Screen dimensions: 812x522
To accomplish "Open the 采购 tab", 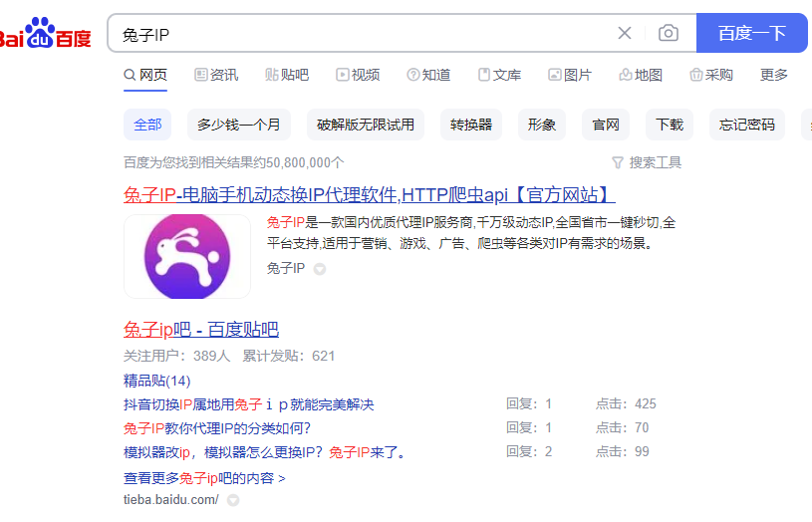I will coord(711,75).
